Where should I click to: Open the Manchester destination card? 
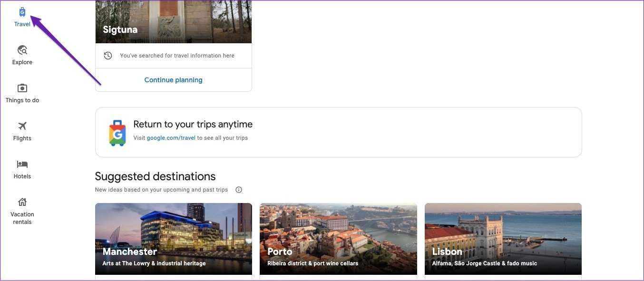click(x=173, y=239)
